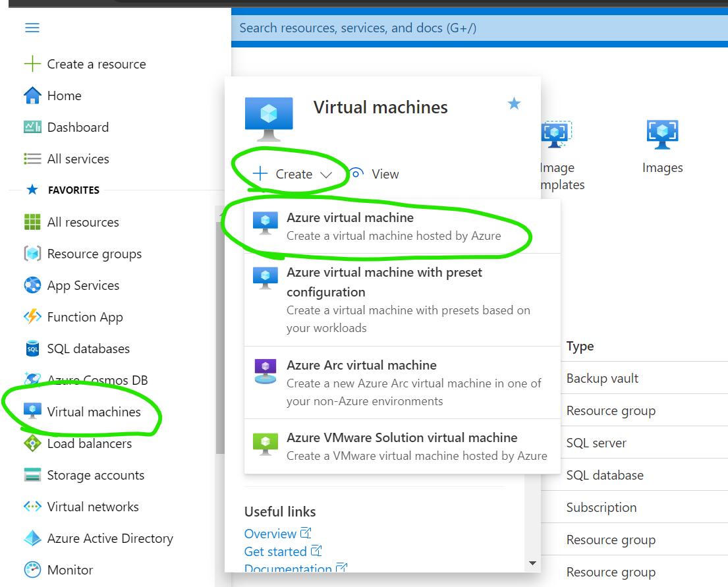
Task: Expand the Create dropdown
Action: pyautogui.click(x=294, y=174)
